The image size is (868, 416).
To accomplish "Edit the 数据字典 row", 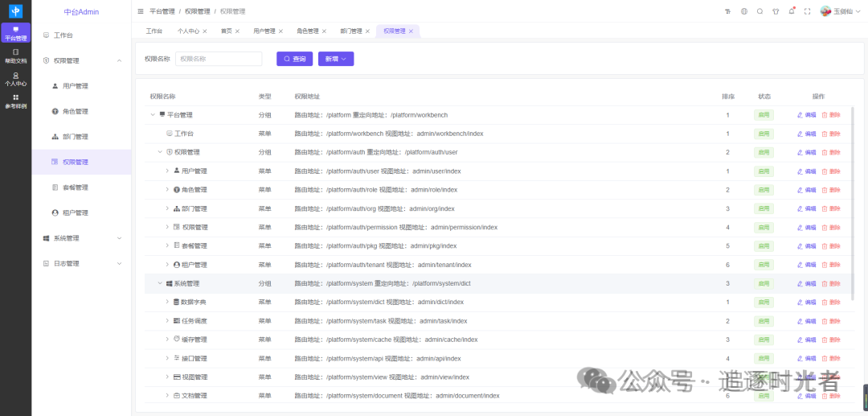I will pyautogui.click(x=807, y=303).
